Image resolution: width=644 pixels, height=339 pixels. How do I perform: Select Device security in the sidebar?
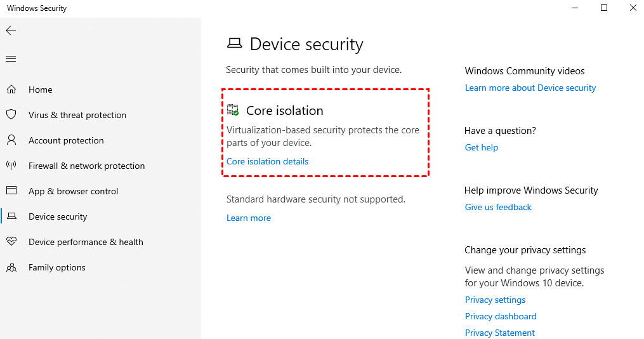[58, 216]
